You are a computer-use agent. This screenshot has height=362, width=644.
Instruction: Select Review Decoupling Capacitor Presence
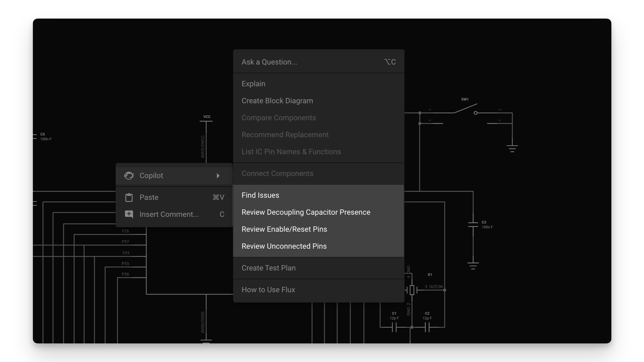[x=306, y=212]
